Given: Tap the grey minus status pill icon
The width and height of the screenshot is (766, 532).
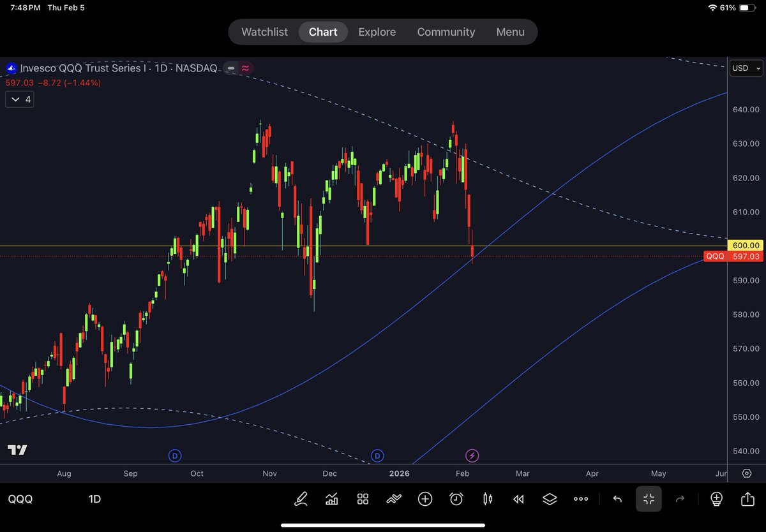Looking at the screenshot, I should click(x=231, y=68).
